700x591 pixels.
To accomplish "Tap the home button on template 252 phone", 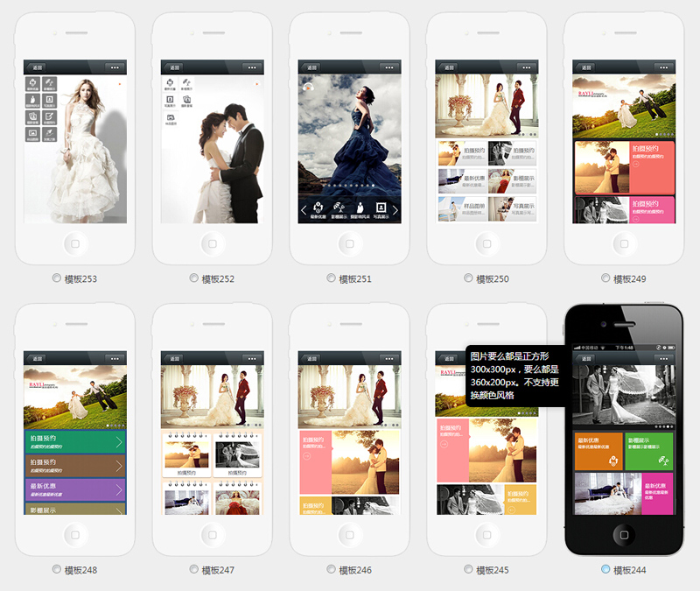I will click(x=213, y=244).
